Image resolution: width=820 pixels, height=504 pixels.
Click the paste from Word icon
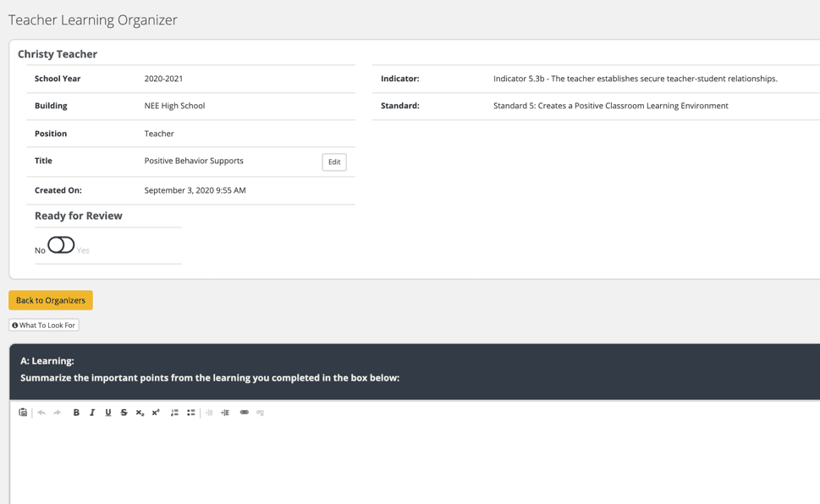pyautogui.click(x=23, y=413)
